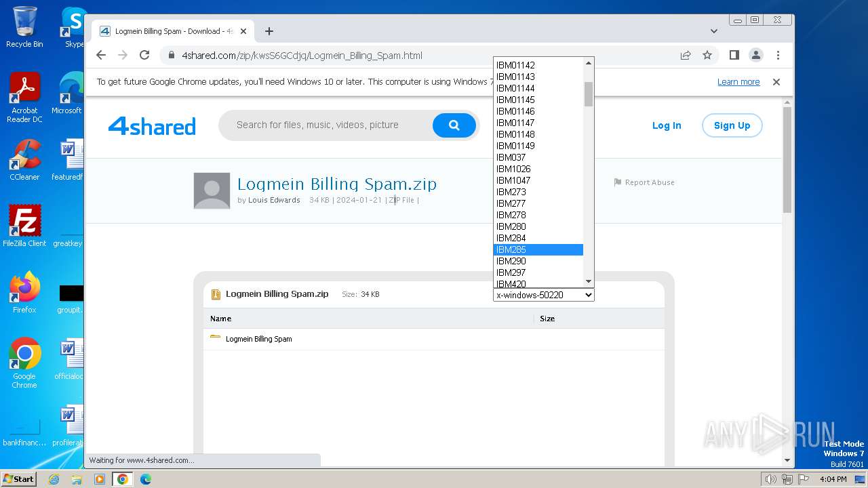
Task: Click the Chrome address bar URL
Action: 302,56
